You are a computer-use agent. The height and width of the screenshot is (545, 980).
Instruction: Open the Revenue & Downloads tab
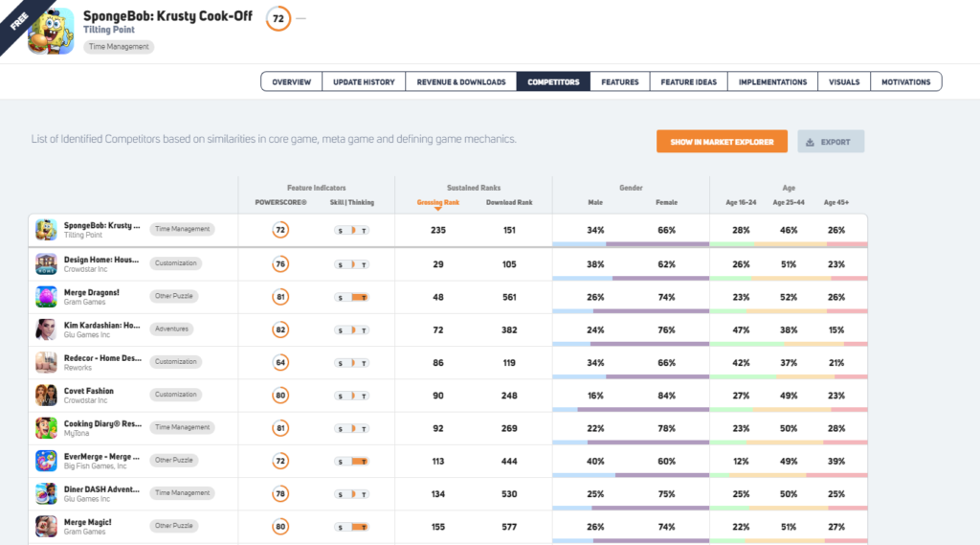(461, 82)
